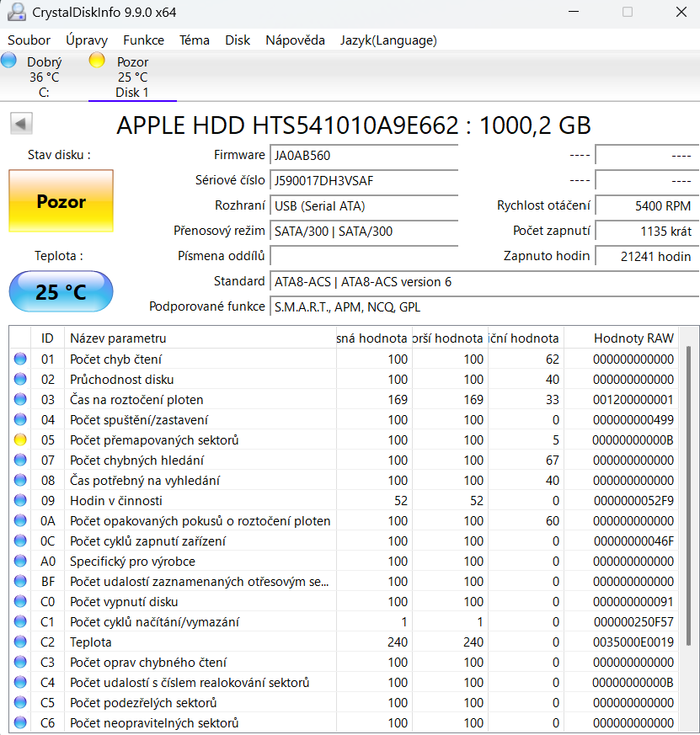Screen dimensions: 700x735
Task: Click the Rozhraní field USB (Serial ATA)
Action: point(364,205)
